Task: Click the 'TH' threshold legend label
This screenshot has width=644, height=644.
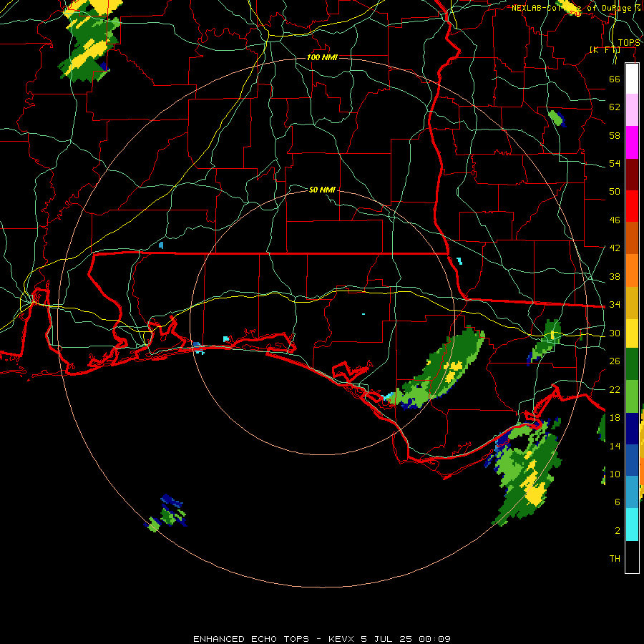Action: click(x=615, y=559)
